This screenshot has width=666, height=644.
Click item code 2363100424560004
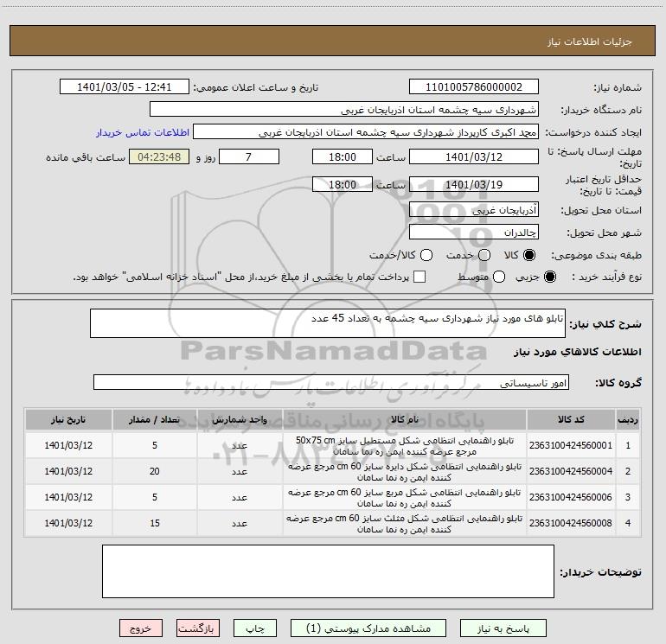point(571,471)
